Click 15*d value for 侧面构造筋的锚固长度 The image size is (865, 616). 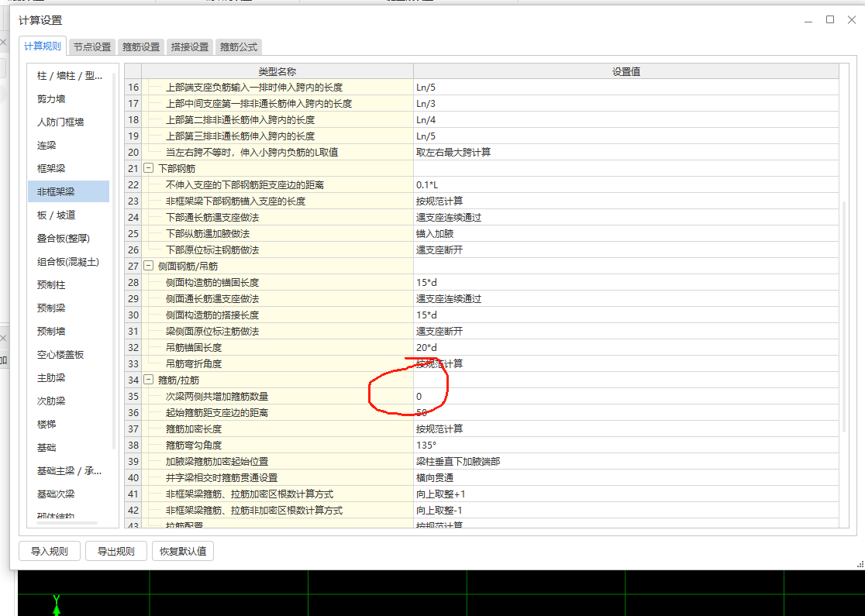(x=626, y=282)
